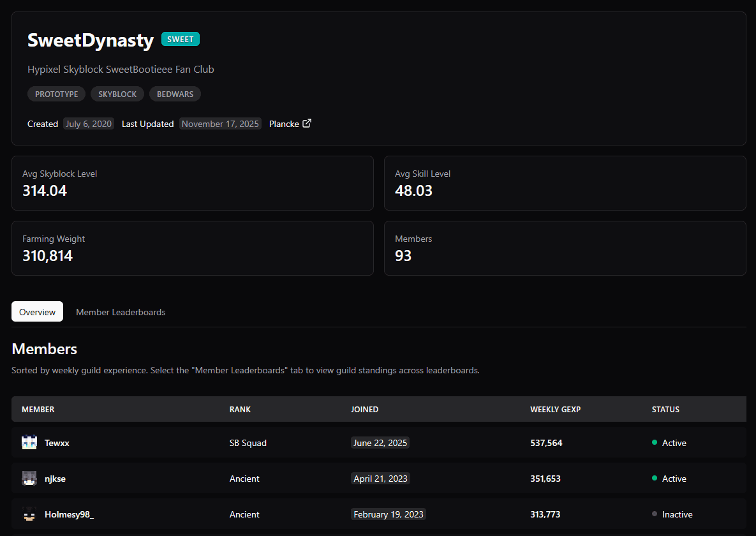This screenshot has width=756, height=536.
Task: Click the MEMBER column header
Action: (x=38, y=409)
